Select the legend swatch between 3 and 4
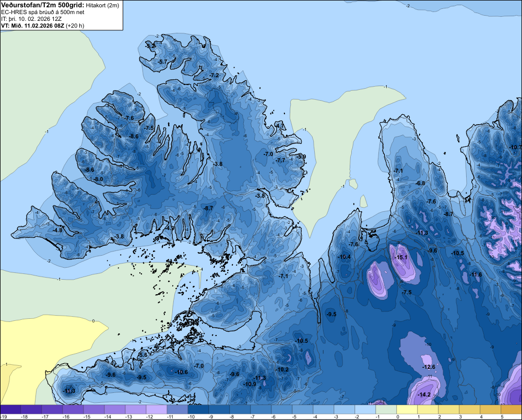The width and height of the screenshot is (522, 420). [469, 410]
